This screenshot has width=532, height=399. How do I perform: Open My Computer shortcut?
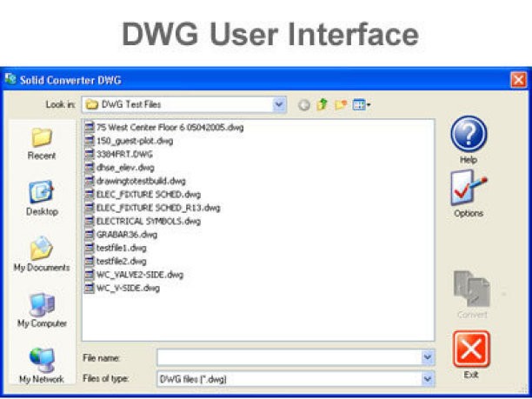[42, 304]
